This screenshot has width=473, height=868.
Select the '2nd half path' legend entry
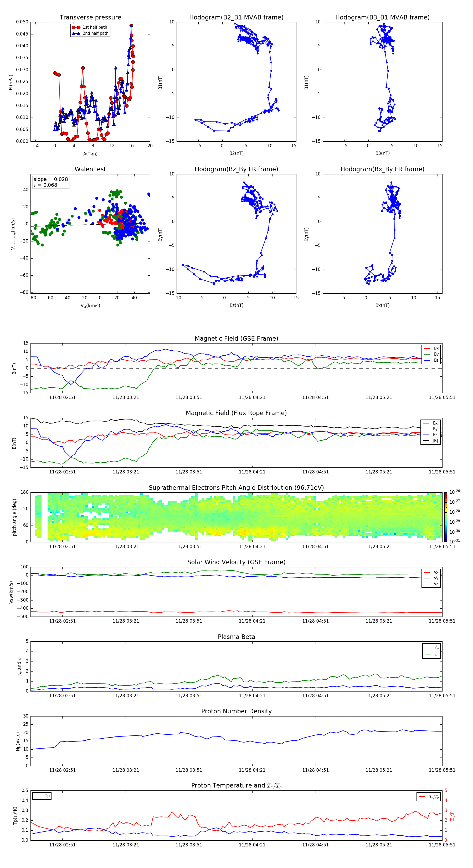pos(90,33)
